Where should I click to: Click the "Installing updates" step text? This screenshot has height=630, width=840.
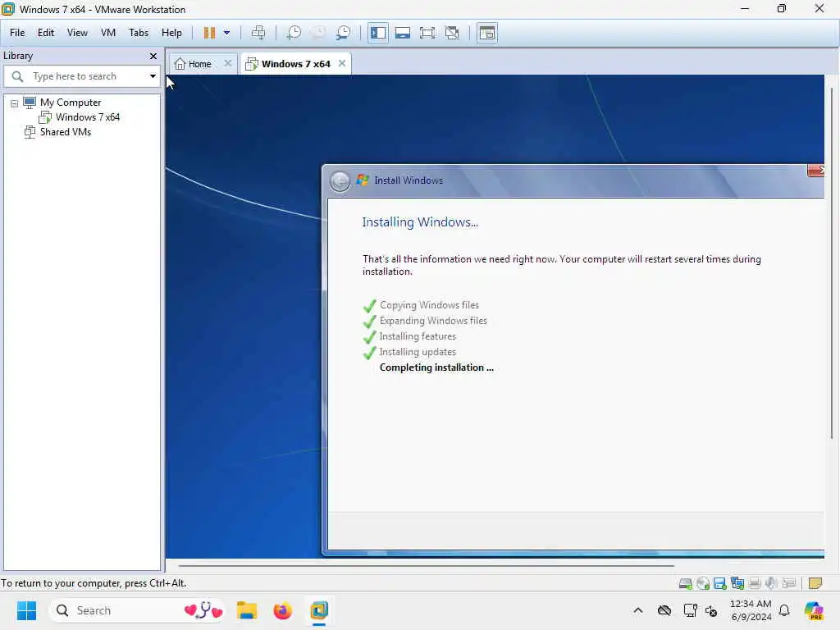click(418, 352)
